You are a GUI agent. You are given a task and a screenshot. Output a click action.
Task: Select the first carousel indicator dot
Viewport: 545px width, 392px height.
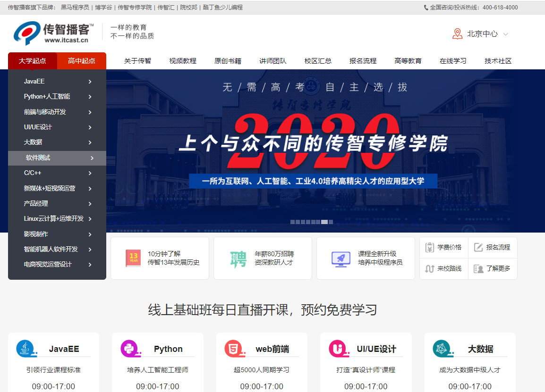pyautogui.click(x=292, y=222)
